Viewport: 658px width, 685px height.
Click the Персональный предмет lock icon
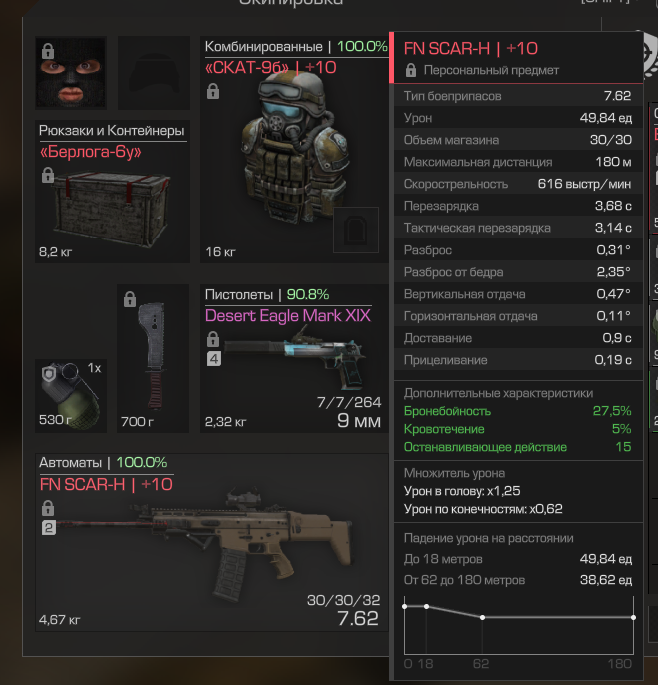(x=411, y=70)
